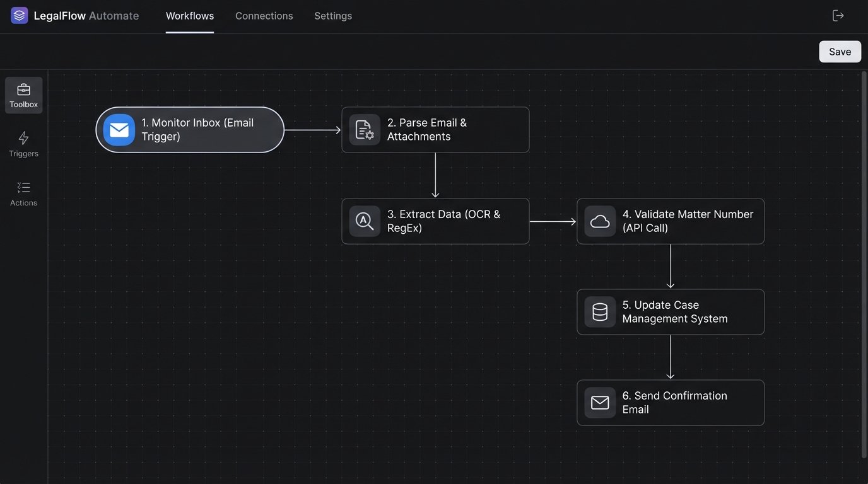Click the database icon on Update Case node
Image resolution: width=868 pixels, height=484 pixels.
point(599,311)
